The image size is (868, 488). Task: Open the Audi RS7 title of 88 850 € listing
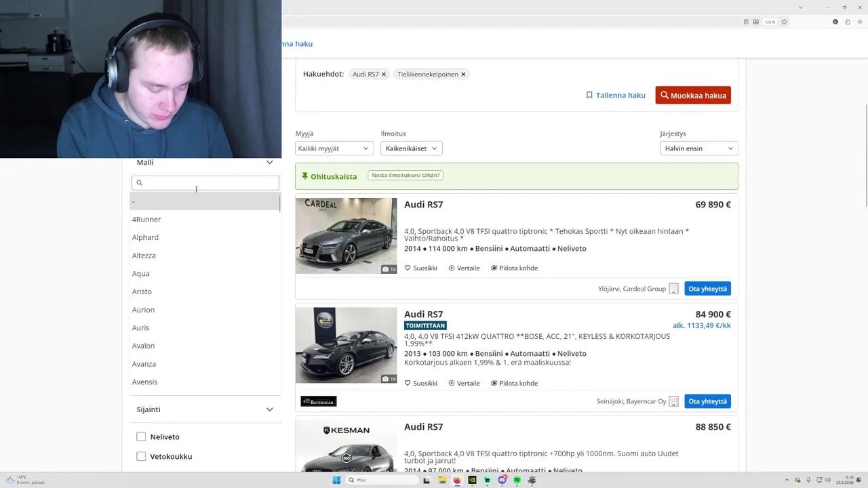(x=423, y=427)
